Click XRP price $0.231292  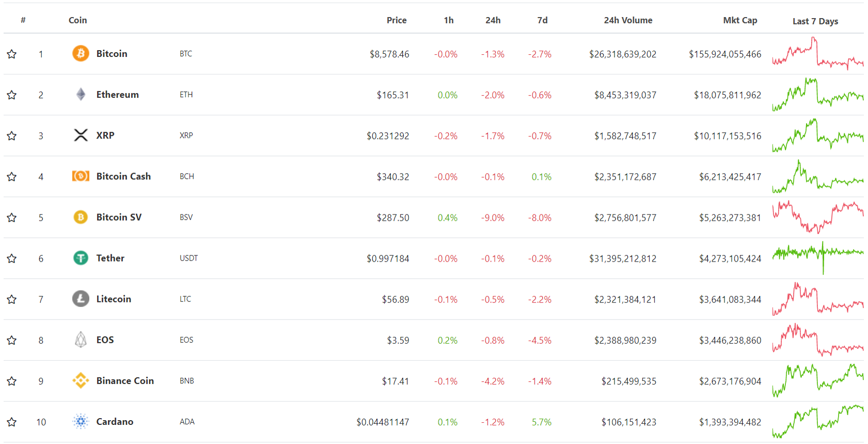pos(388,136)
